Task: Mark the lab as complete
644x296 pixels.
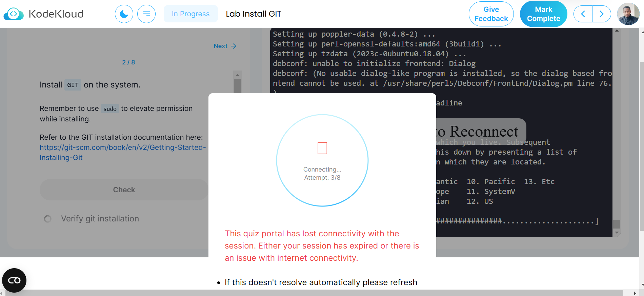Action: tap(544, 14)
